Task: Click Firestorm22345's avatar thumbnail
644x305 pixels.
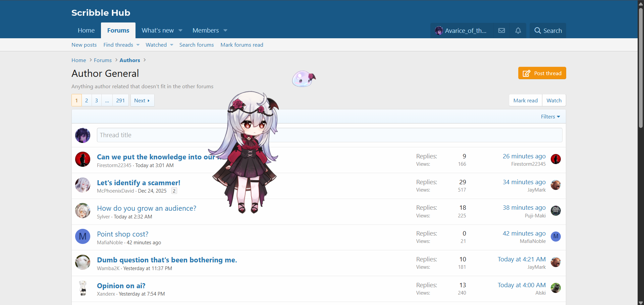Action: tap(83, 159)
